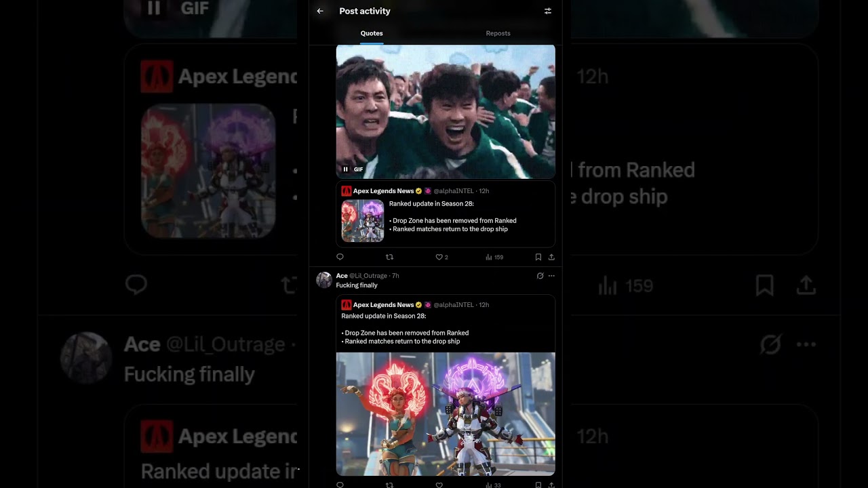This screenshot has height=488, width=868.
Task: Reply to the GIF quote post
Action: pyautogui.click(x=340, y=257)
